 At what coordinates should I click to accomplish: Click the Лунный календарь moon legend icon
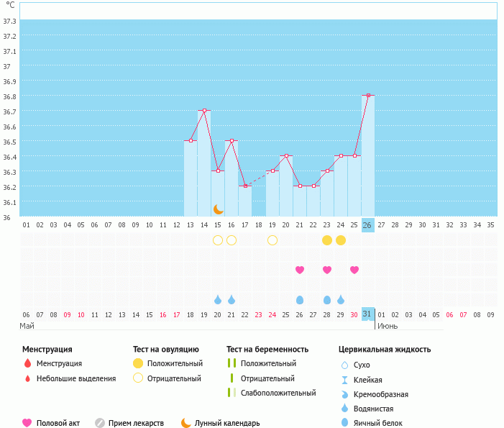pyautogui.click(x=186, y=423)
